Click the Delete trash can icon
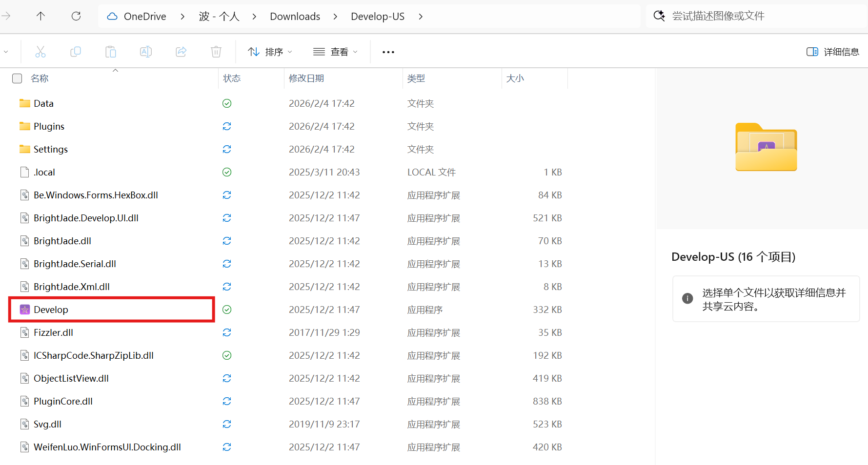 [x=216, y=52]
